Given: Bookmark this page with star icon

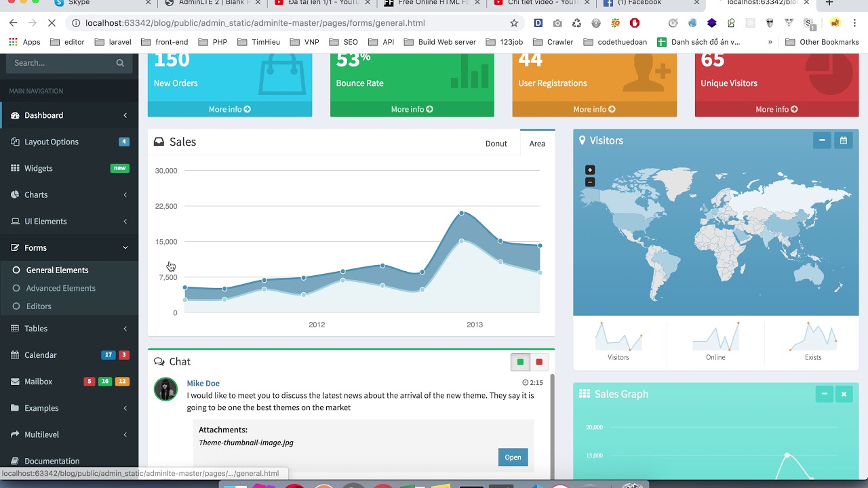Looking at the screenshot, I should pyautogui.click(x=514, y=23).
